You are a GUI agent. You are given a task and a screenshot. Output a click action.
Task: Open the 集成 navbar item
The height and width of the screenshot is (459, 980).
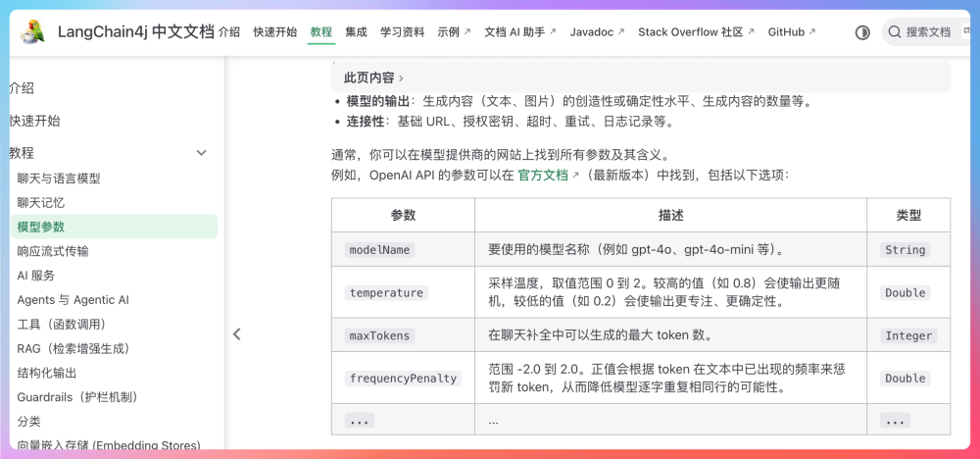[x=356, y=32]
